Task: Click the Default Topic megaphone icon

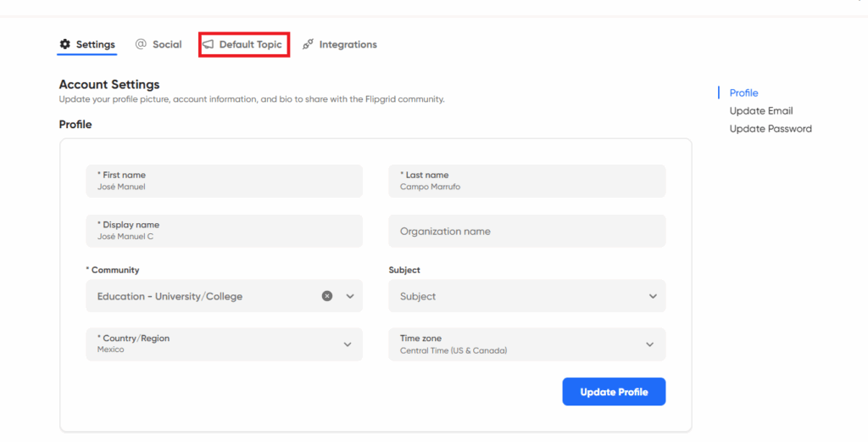Action: click(209, 44)
